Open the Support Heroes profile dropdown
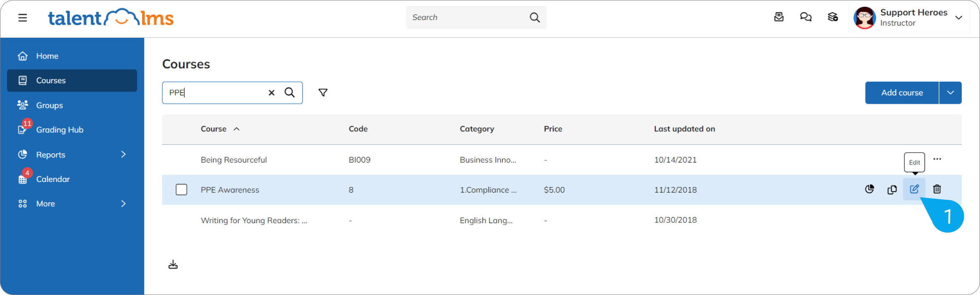980x295 pixels. tap(909, 17)
